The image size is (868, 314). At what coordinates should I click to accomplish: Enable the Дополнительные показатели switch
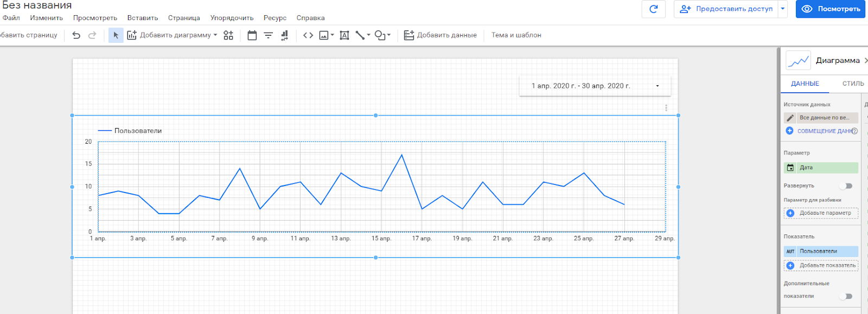click(846, 296)
